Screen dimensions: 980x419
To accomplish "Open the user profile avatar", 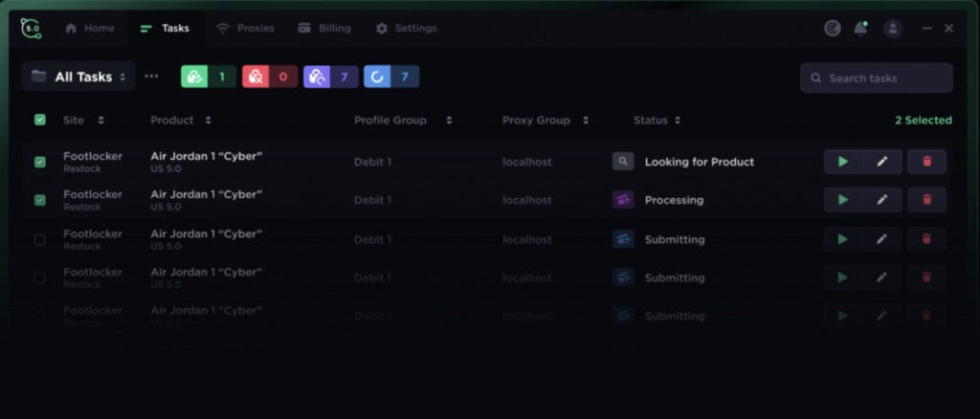I will (x=892, y=29).
